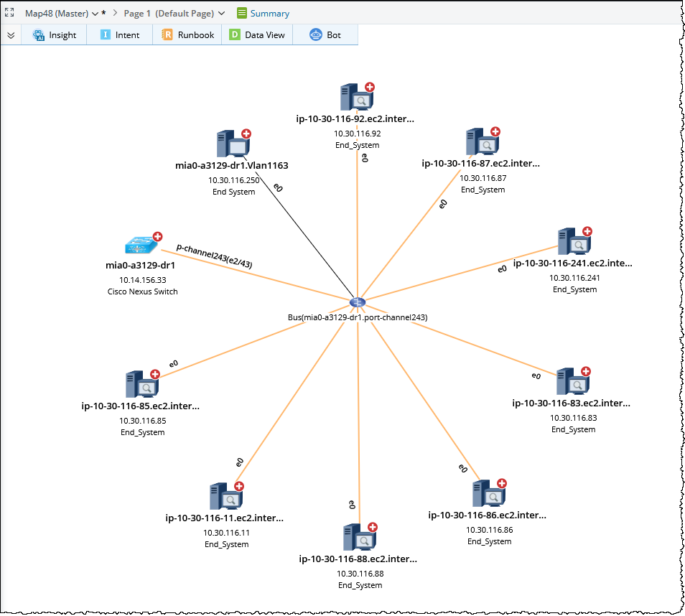The width and height of the screenshot is (685, 616).
Task: Open the Map48 (Master) dropdown arrow
Action: click(x=95, y=14)
